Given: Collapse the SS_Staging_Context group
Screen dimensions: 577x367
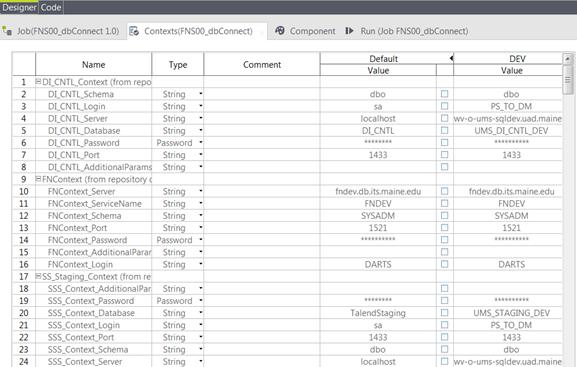Looking at the screenshot, I should click(x=38, y=276).
